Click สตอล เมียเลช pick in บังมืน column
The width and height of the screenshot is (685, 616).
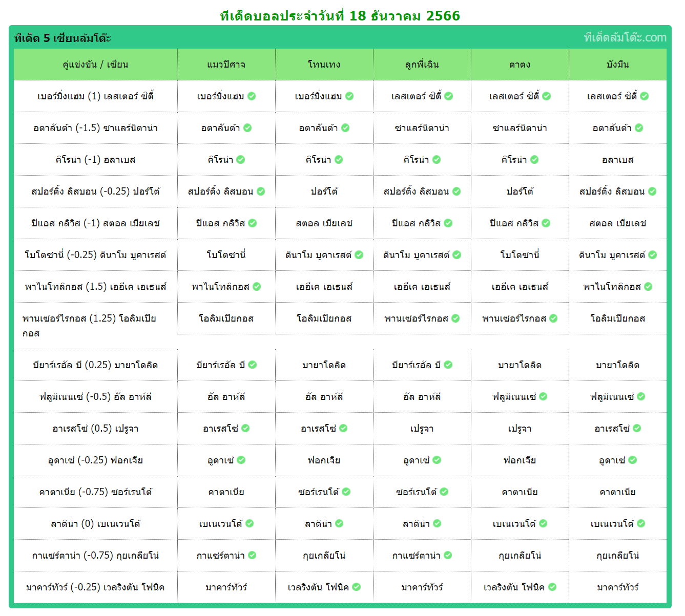click(618, 223)
